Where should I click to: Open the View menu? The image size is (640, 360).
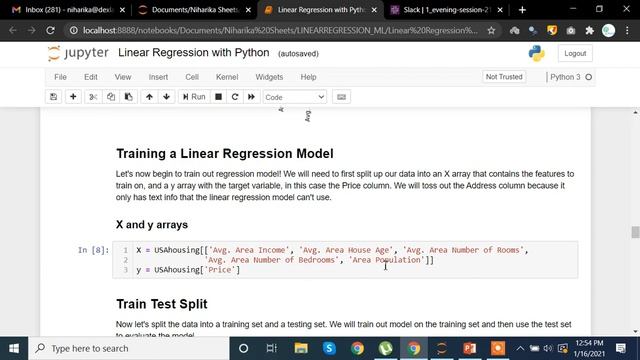(x=123, y=77)
